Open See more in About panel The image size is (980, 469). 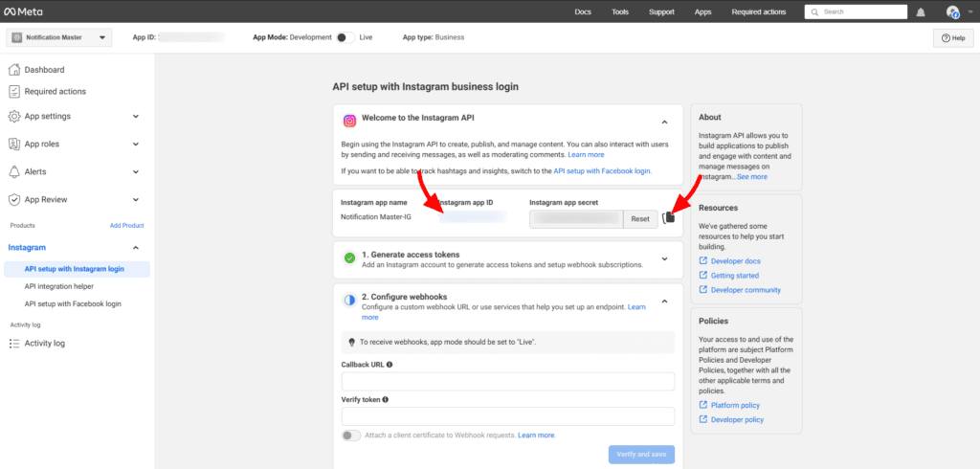(x=752, y=177)
